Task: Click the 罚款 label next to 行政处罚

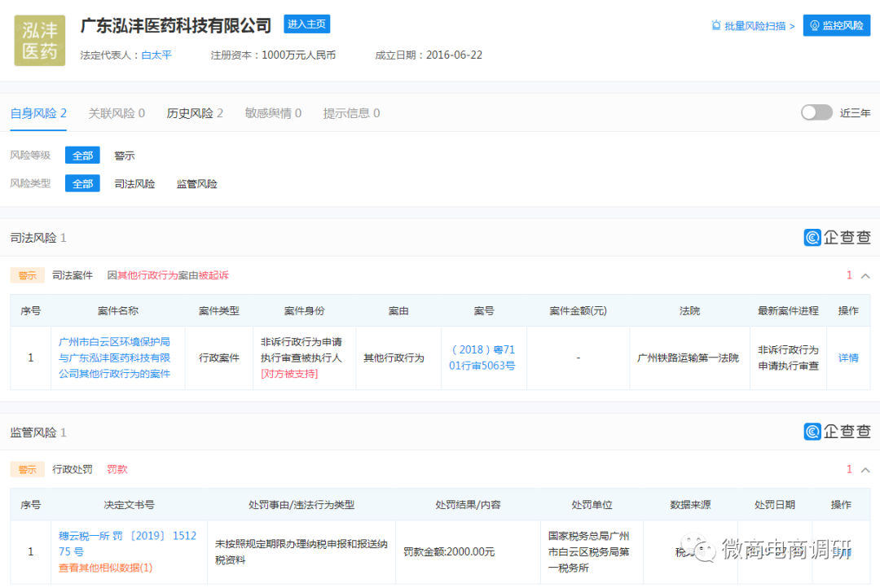Action: [x=117, y=470]
